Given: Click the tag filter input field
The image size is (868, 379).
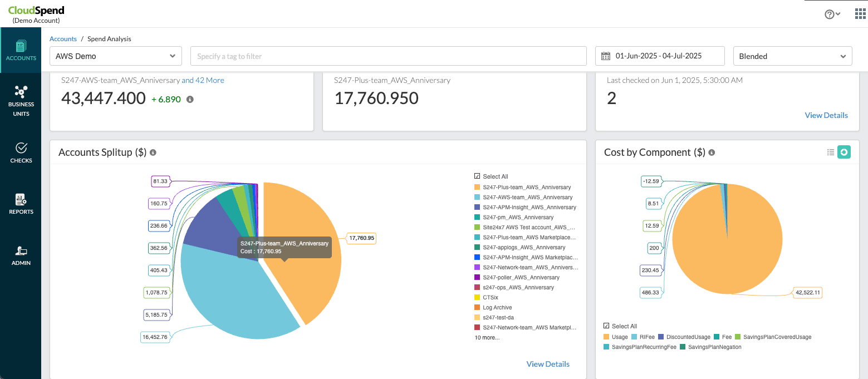Looking at the screenshot, I should (389, 56).
